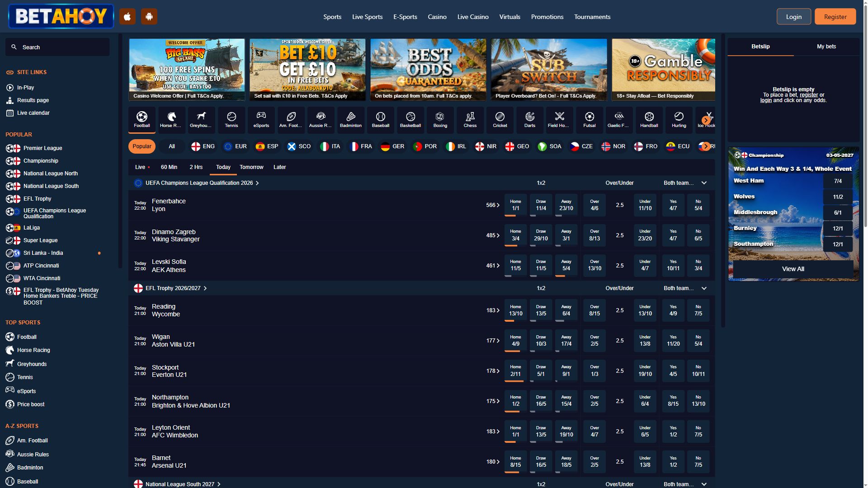Open UEFA Champions League Qualification 2026 league header
868x488 pixels.
[197, 183]
